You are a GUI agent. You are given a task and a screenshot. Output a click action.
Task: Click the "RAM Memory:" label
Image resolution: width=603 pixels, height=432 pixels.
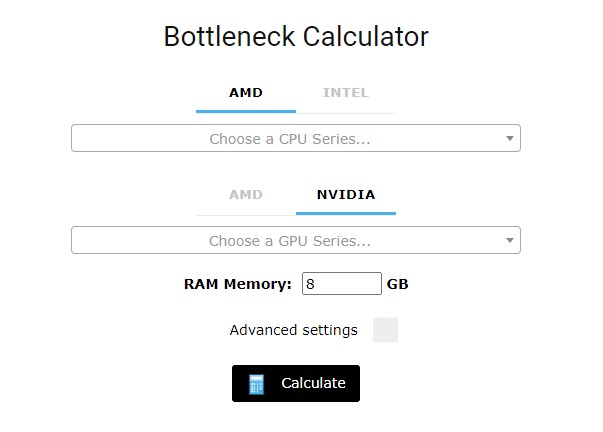(237, 284)
